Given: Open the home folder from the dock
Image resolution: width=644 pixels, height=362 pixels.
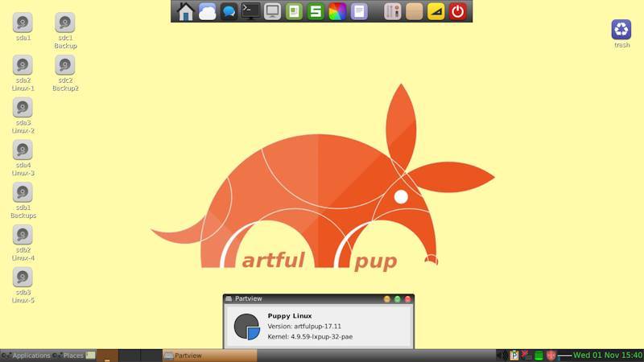Looking at the screenshot, I should coord(185,11).
